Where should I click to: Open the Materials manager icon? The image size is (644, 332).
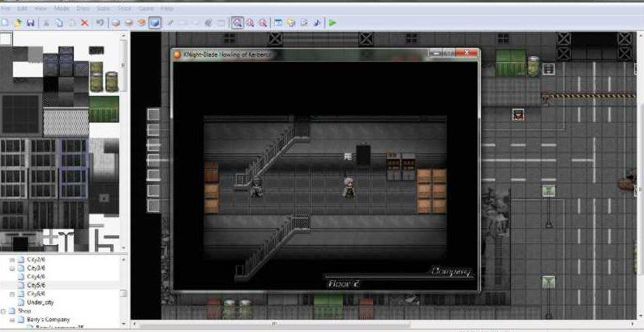(x=291, y=23)
